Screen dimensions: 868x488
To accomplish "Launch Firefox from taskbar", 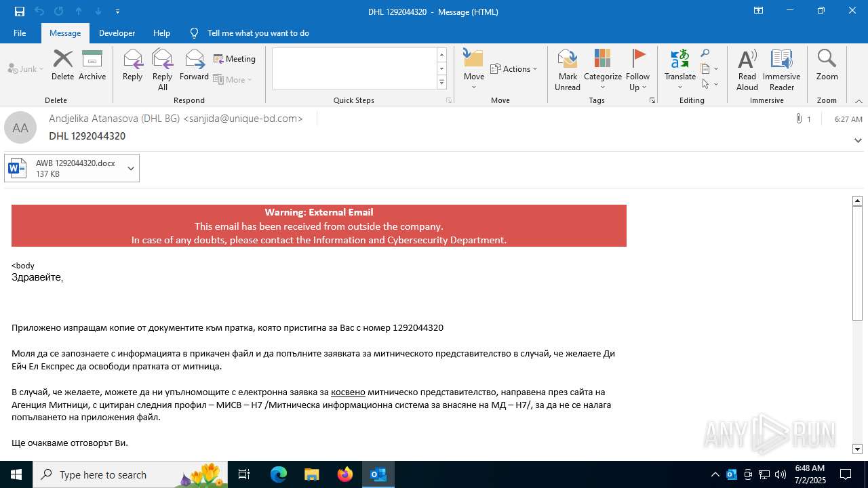I will 344,474.
